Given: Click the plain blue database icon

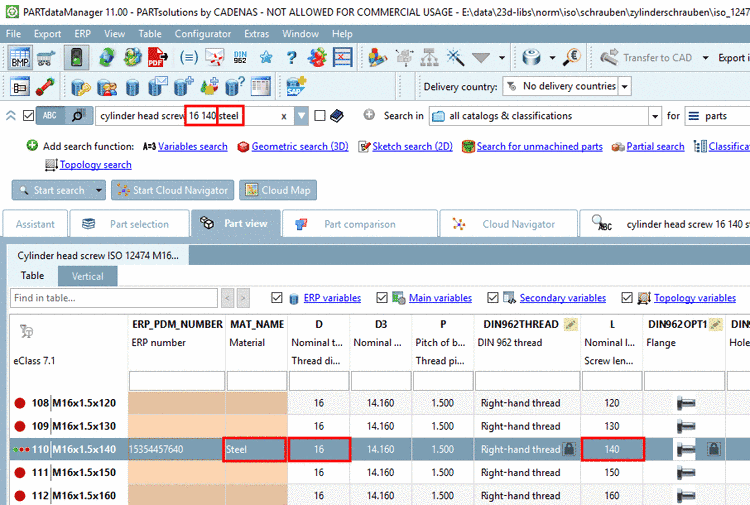Looking at the screenshot, I should click(132, 88).
